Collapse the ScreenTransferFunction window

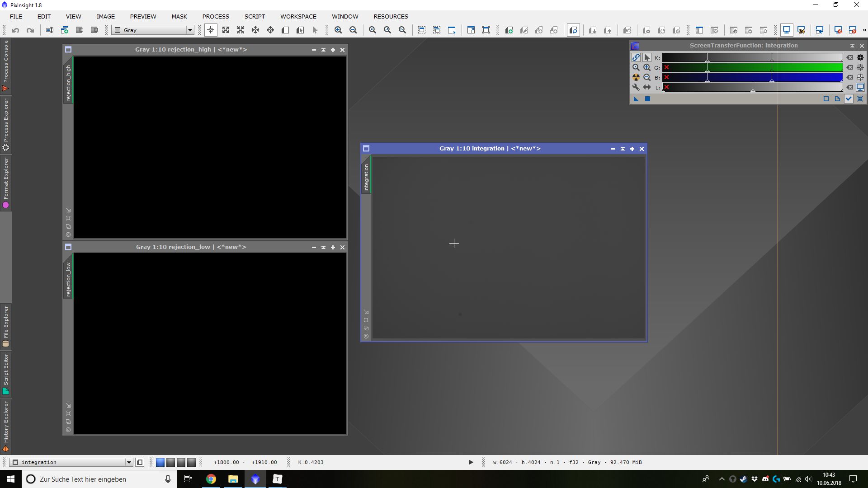852,46
